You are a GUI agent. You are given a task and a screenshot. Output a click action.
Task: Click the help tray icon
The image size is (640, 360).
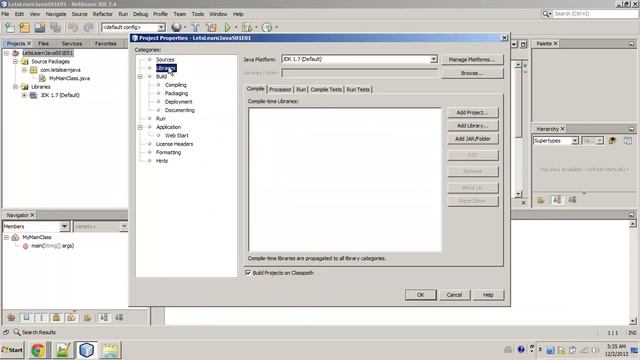coord(521,349)
